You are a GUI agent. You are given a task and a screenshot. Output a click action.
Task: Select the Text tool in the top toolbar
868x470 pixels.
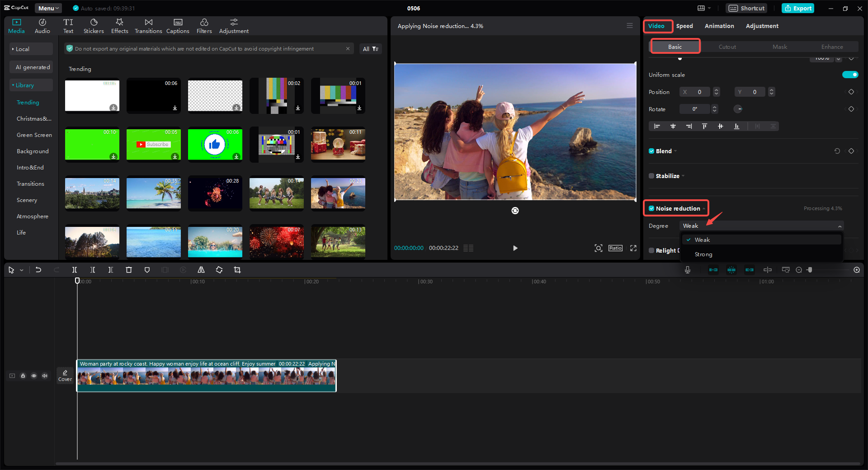coord(68,25)
